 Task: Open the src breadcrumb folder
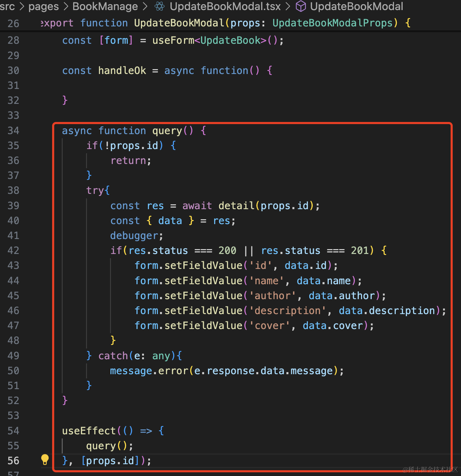7,6
